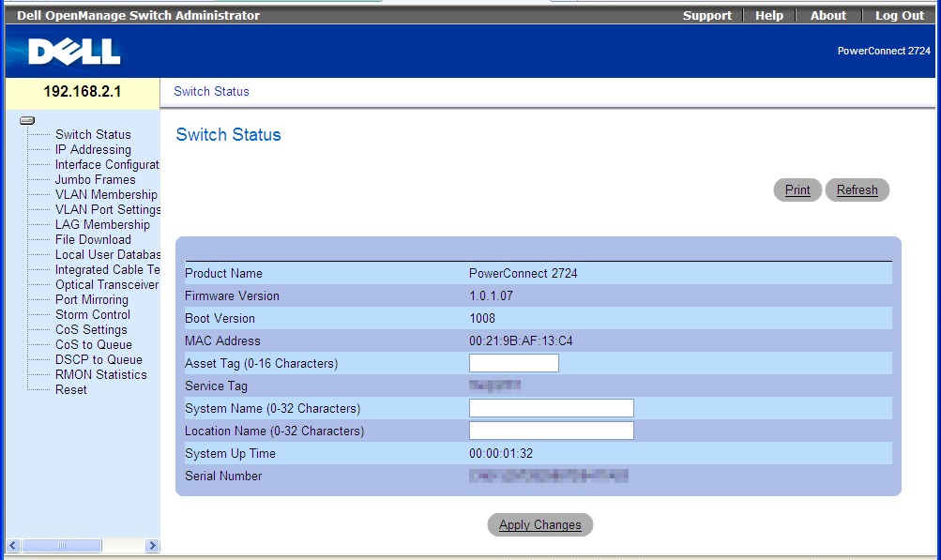Click the switch device icon atop the tree
The width and height of the screenshot is (941, 560).
pos(27,121)
